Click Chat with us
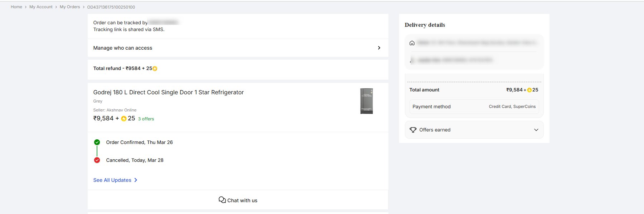The width and height of the screenshot is (644, 214). pos(242,200)
